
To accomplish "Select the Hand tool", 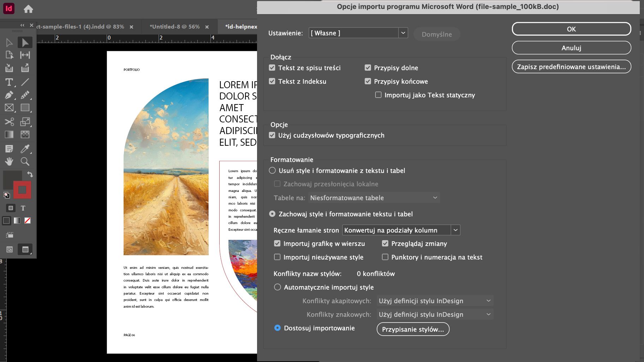I will [x=9, y=161].
